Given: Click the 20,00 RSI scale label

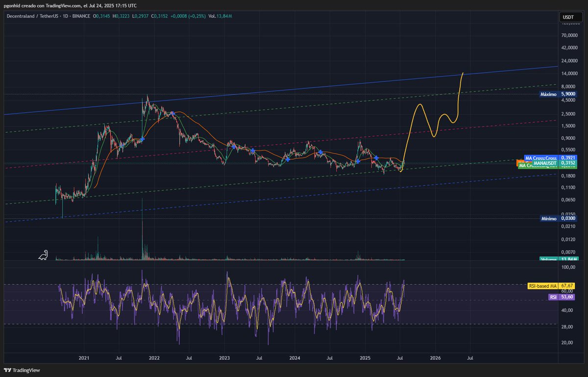Looking at the screenshot, I should click(x=568, y=343).
